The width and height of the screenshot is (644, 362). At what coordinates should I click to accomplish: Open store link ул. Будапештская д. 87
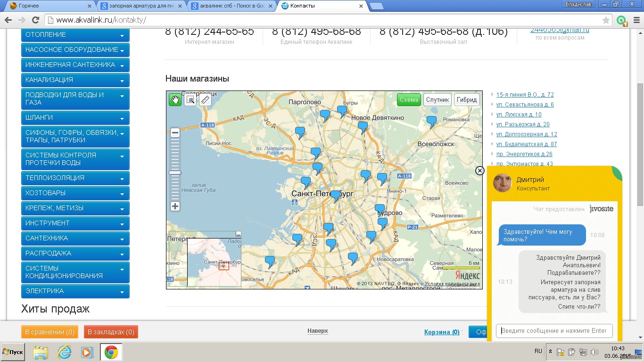point(526,144)
